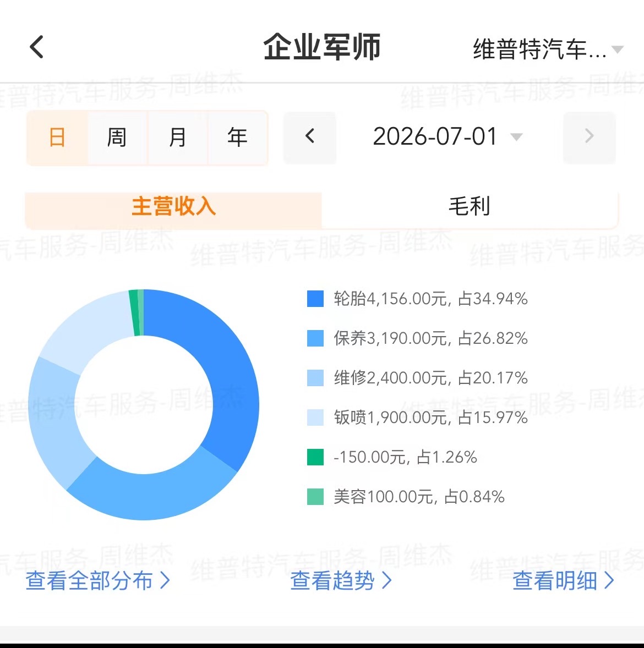Click the 企业军师 page title
644x648 pixels.
point(322,47)
